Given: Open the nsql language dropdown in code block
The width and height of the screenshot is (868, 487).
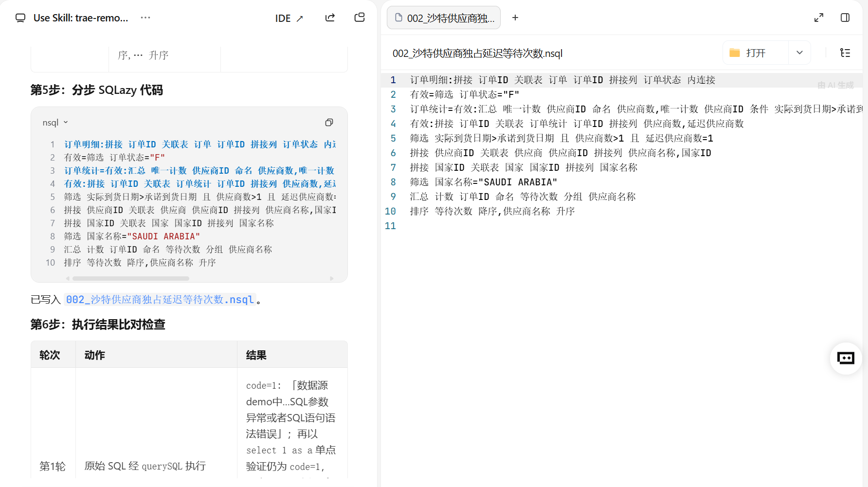Looking at the screenshot, I should [55, 123].
